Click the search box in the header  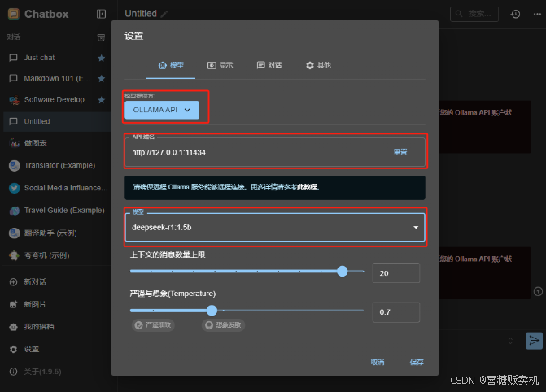(474, 14)
